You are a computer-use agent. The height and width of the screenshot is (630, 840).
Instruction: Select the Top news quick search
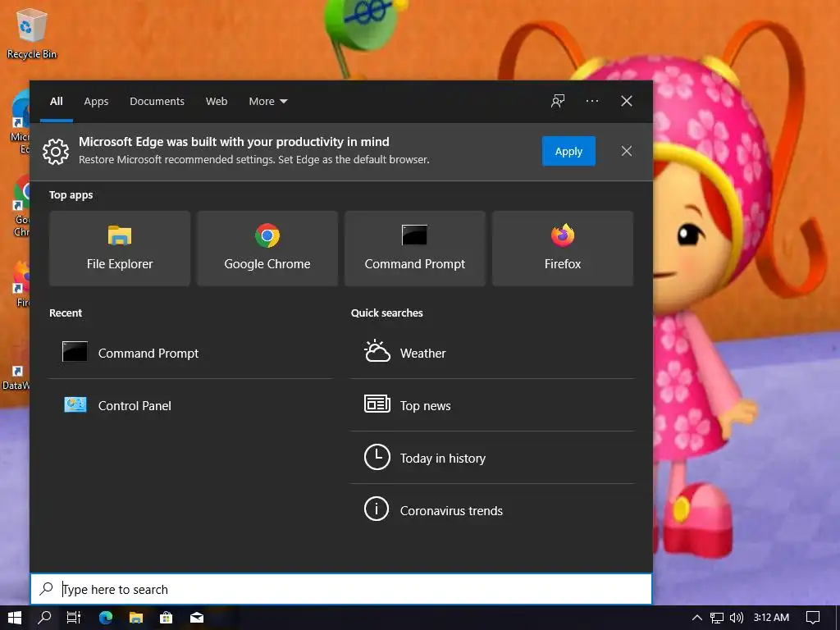click(492, 405)
